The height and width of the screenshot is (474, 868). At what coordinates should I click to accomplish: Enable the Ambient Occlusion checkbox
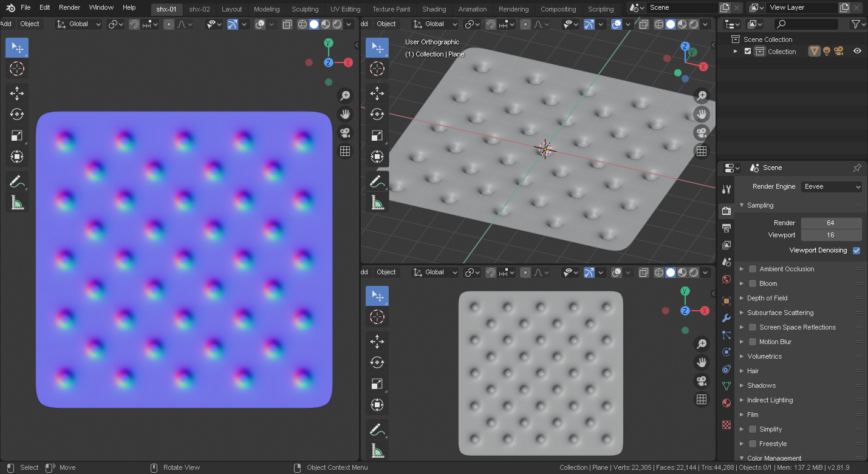coord(753,269)
